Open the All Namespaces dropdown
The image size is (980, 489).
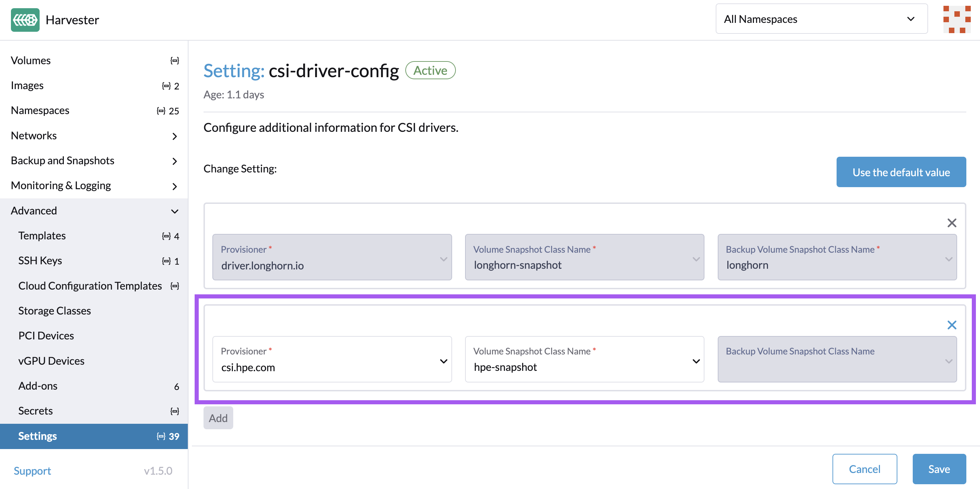[821, 19]
